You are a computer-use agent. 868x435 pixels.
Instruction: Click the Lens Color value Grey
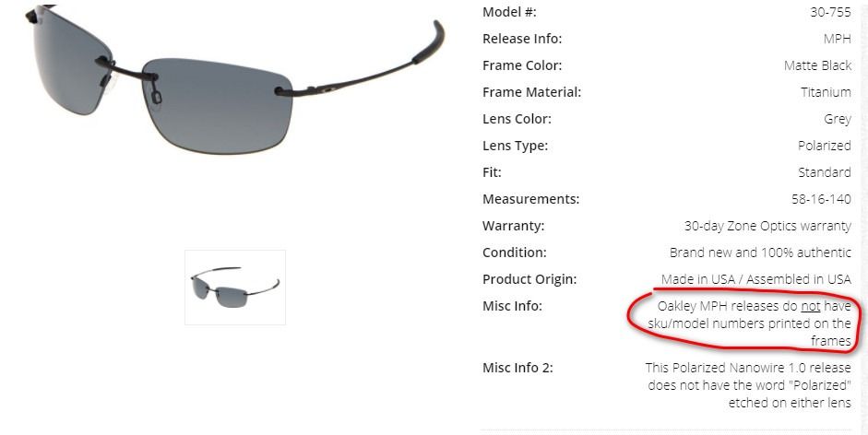(838, 119)
